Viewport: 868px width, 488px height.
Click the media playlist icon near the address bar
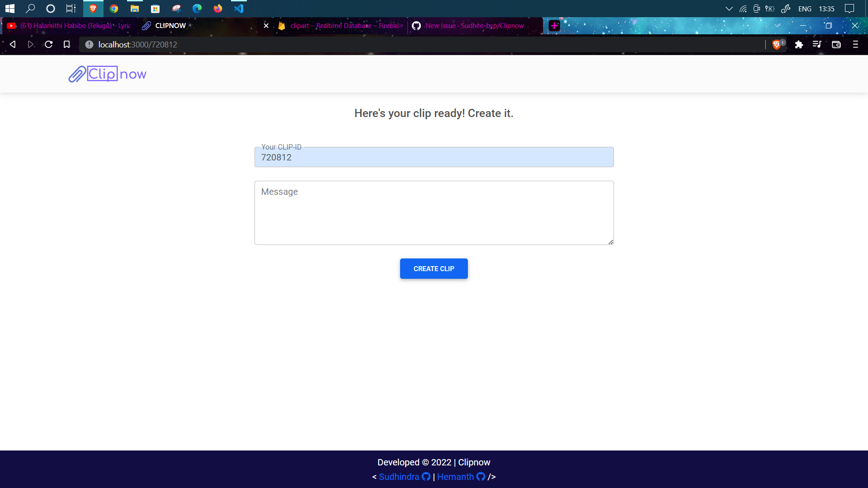click(817, 44)
